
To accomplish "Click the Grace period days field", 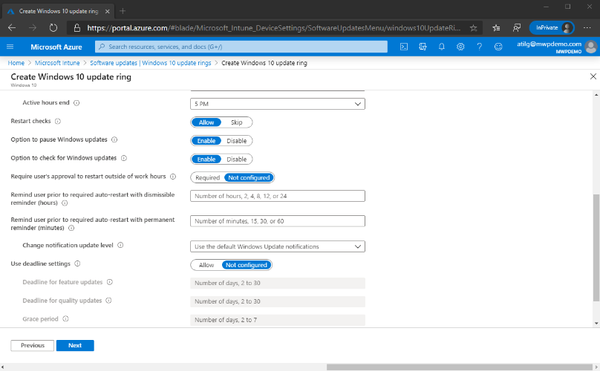I will [277, 320].
